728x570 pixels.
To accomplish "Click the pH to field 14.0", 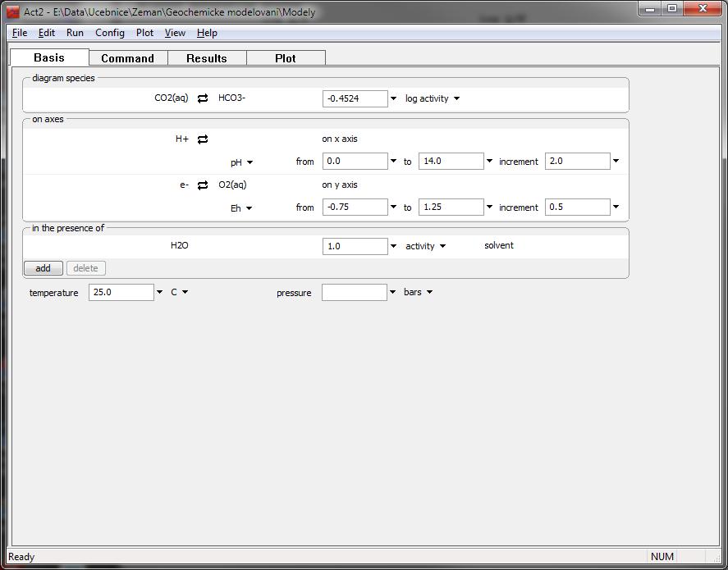I will click(451, 161).
